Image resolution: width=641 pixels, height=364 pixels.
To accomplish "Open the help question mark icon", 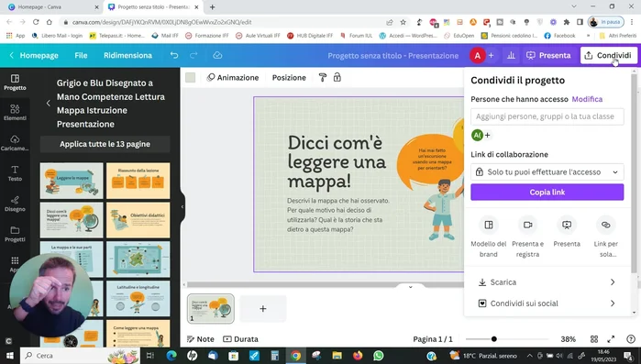I will 631,339.
